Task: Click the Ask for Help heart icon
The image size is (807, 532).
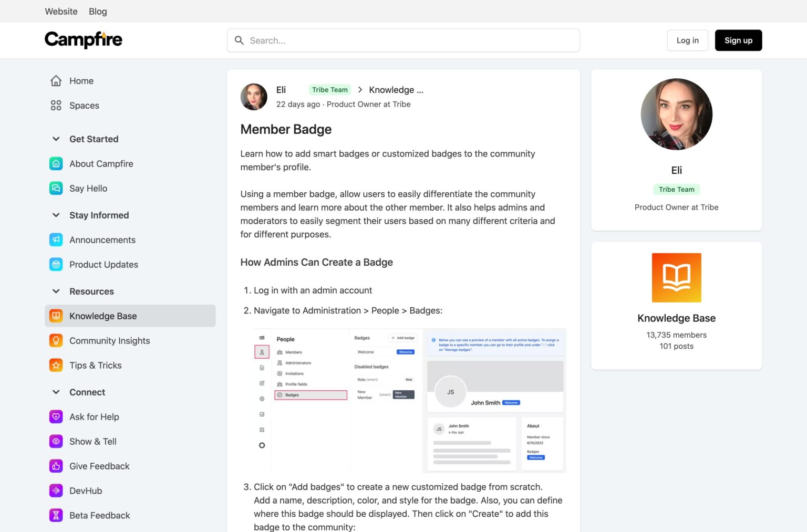Action: coord(56,416)
